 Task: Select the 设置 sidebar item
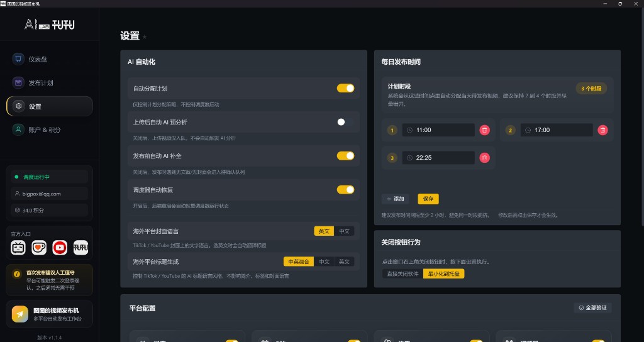49,106
